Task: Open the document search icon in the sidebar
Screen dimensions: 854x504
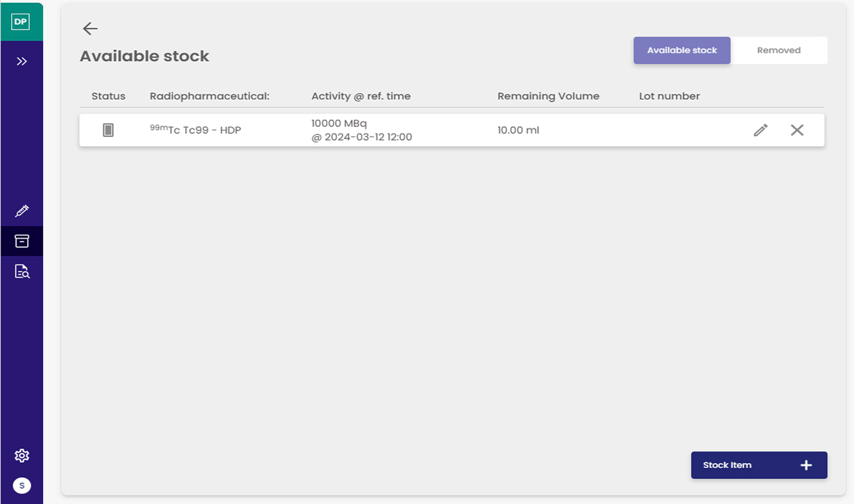Action: [22, 271]
